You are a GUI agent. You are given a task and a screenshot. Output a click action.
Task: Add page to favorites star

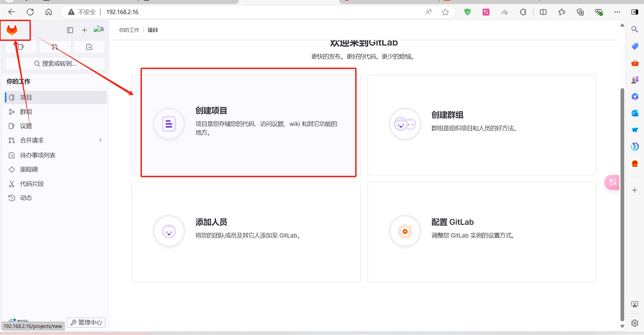click(x=445, y=12)
